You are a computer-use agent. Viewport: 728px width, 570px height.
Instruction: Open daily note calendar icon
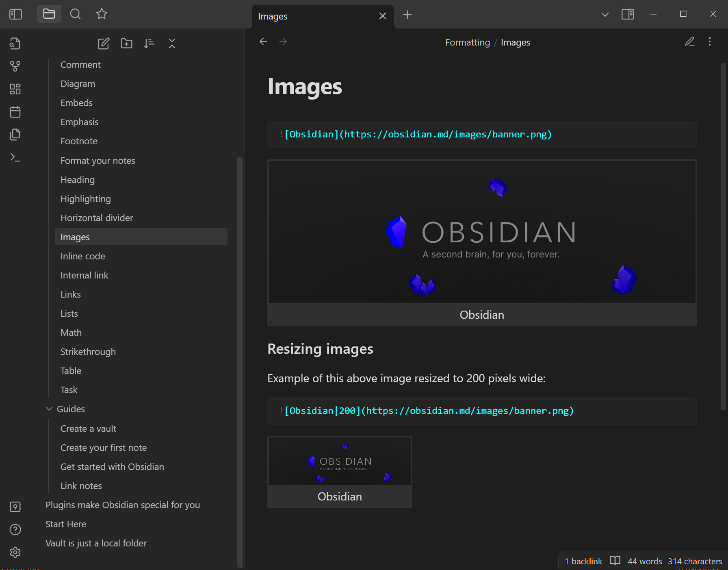[15, 111]
